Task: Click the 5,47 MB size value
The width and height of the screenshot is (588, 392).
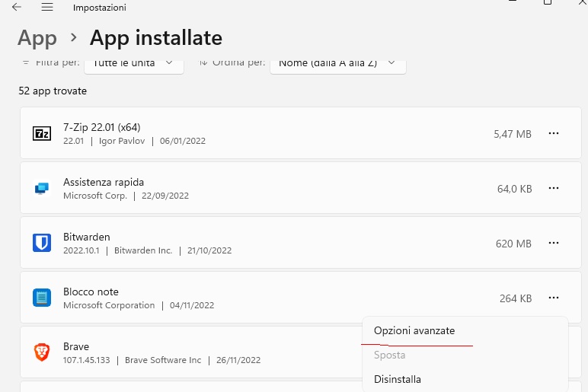Action: pyautogui.click(x=513, y=134)
